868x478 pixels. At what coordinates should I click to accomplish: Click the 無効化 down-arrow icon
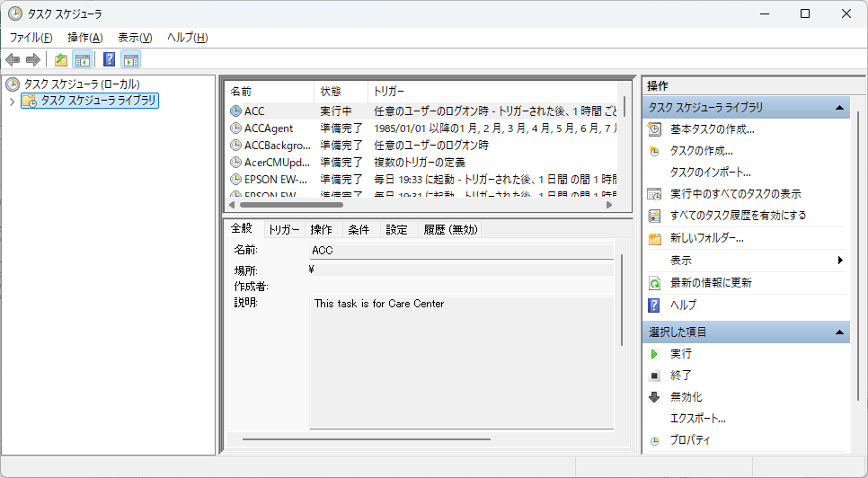[x=654, y=397]
